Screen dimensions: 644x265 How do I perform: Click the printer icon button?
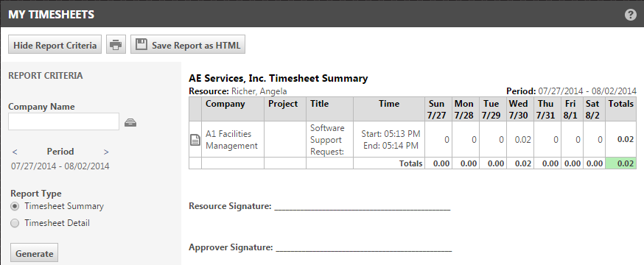pyautogui.click(x=116, y=44)
